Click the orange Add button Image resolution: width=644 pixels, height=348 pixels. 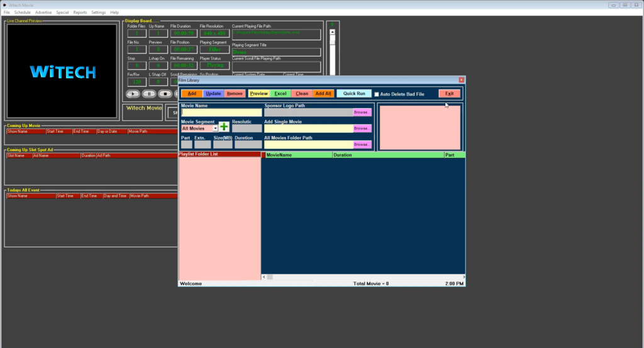coord(192,94)
